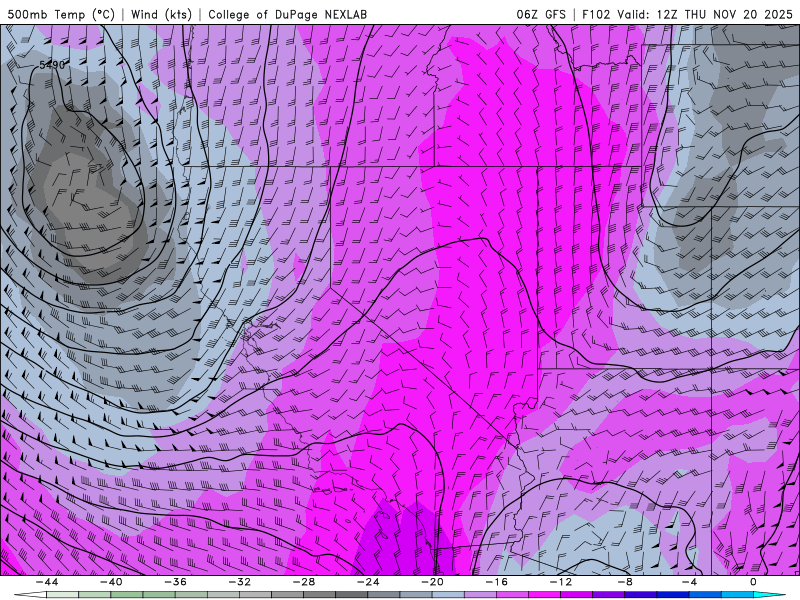
Task: Click the '500mb Temp (°C)' title text
Action: click(x=61, y=14)
